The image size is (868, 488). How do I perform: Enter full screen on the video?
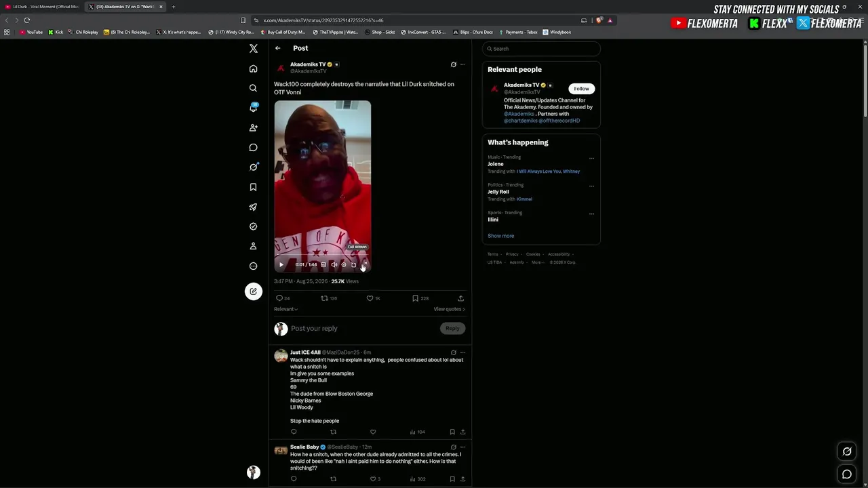pyautogui.click(x=363, y=264)
